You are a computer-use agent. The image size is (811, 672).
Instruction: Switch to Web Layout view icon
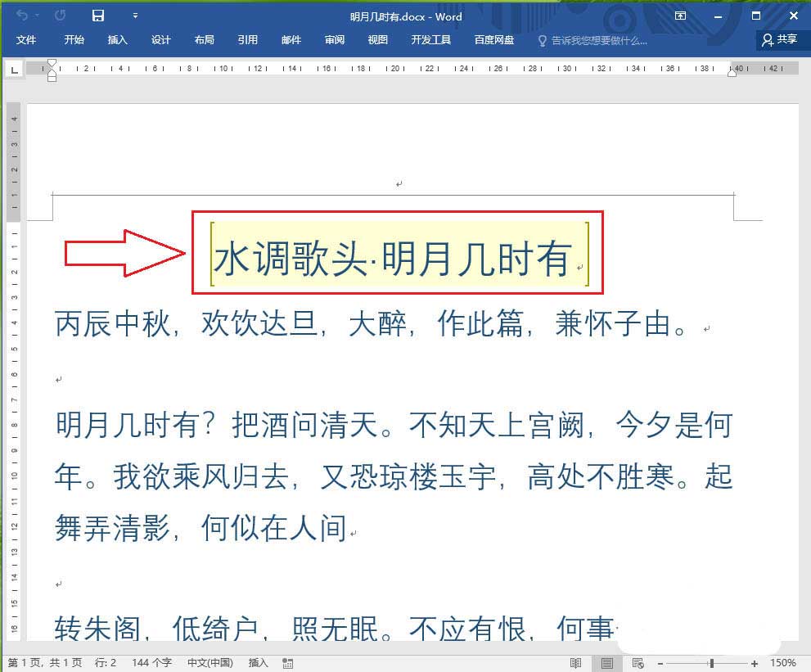point(638,663)
